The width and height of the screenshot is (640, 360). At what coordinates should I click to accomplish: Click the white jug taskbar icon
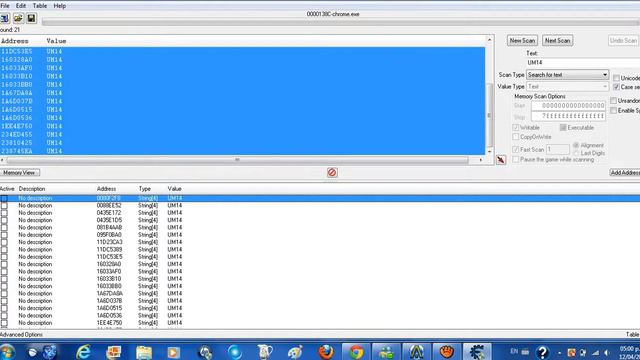coord(265,351)
